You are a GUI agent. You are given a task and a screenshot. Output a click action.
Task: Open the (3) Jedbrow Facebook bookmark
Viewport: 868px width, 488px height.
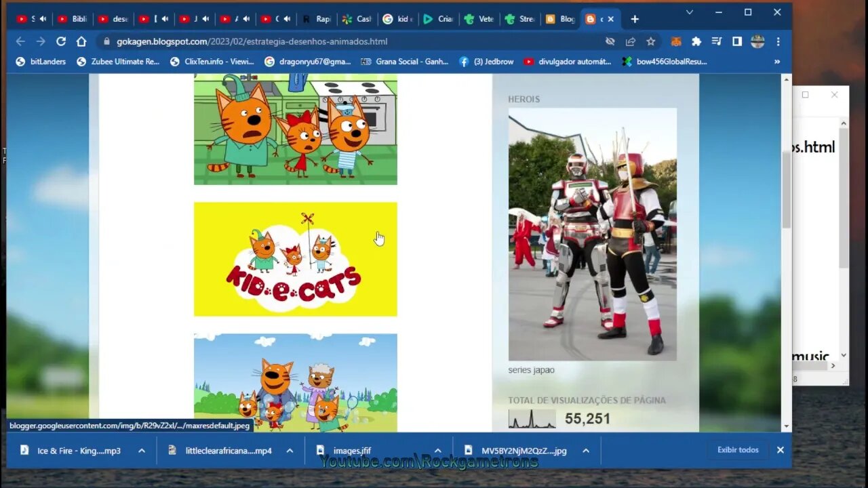487,61
